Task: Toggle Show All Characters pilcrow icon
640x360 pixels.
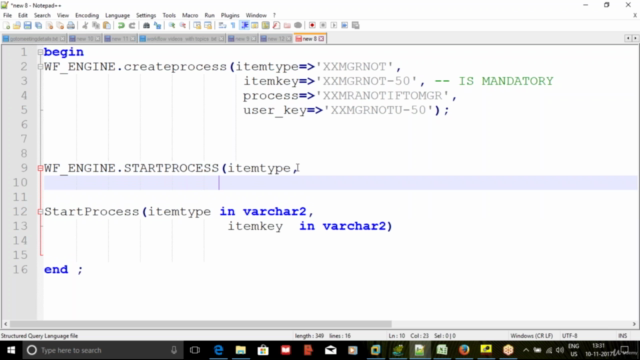Action: 233,25
